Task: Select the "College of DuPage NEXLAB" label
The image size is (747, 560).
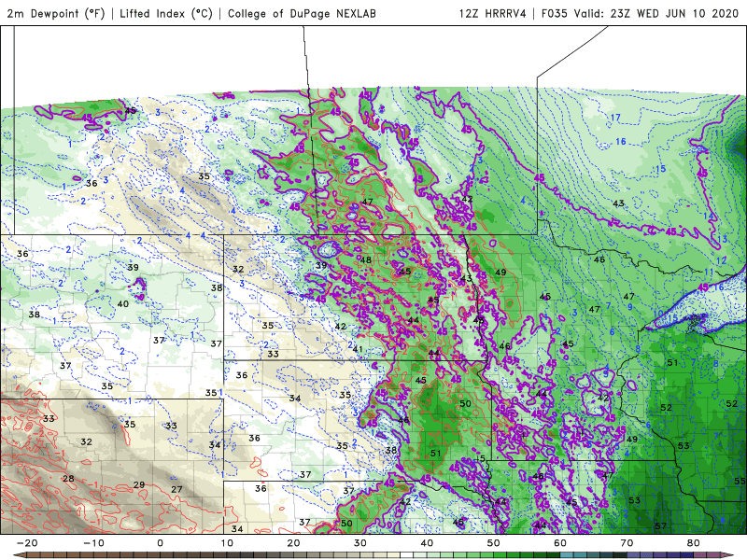Action: (x=302, y=13)
